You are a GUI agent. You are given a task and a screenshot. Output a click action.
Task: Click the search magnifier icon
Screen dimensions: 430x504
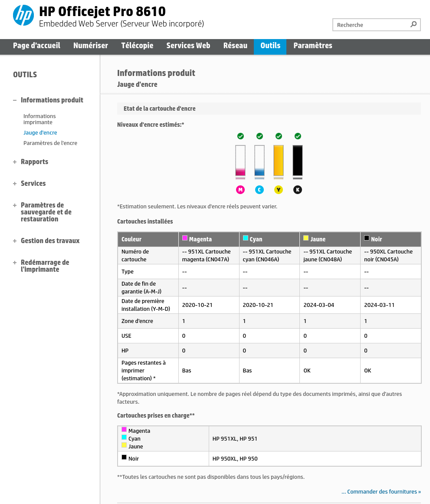click(414, 24)
